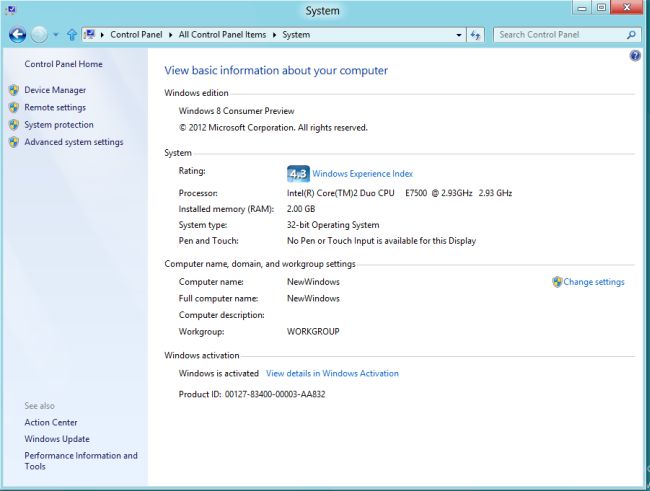Select All Control Panel Items breadcrumb
This screenshot has width=650, height=491.
coord(223,35)
